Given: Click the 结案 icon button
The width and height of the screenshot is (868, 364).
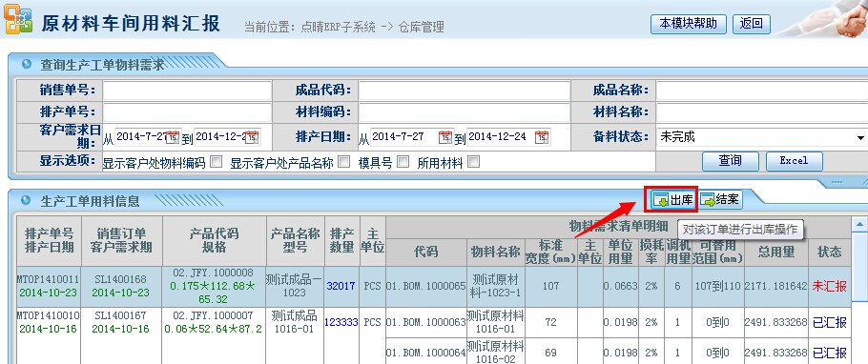Looking at the screenshot, I should pyautogui.click(x=720, y=200).
